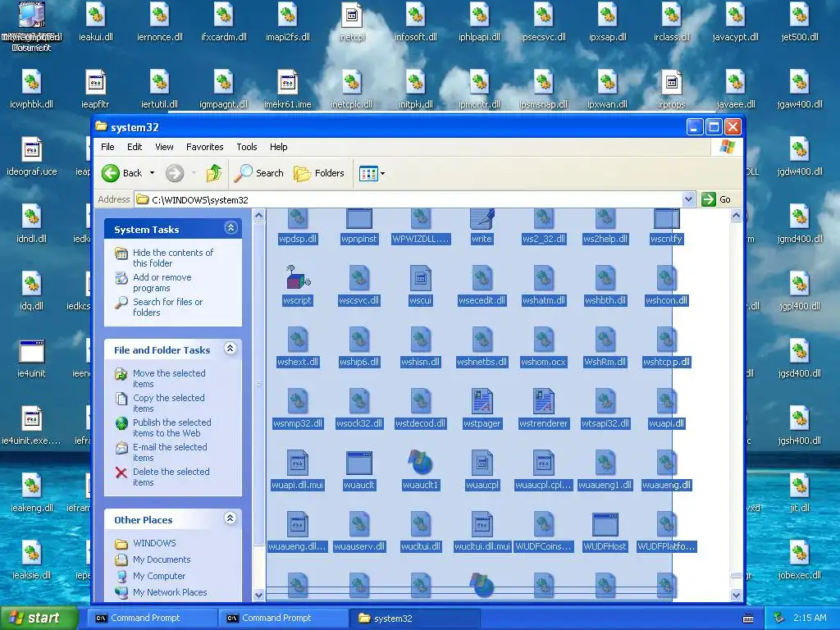Viewport: 840px width, 630px height.
Task: Click the Windows start button
Action: [39, 618]
